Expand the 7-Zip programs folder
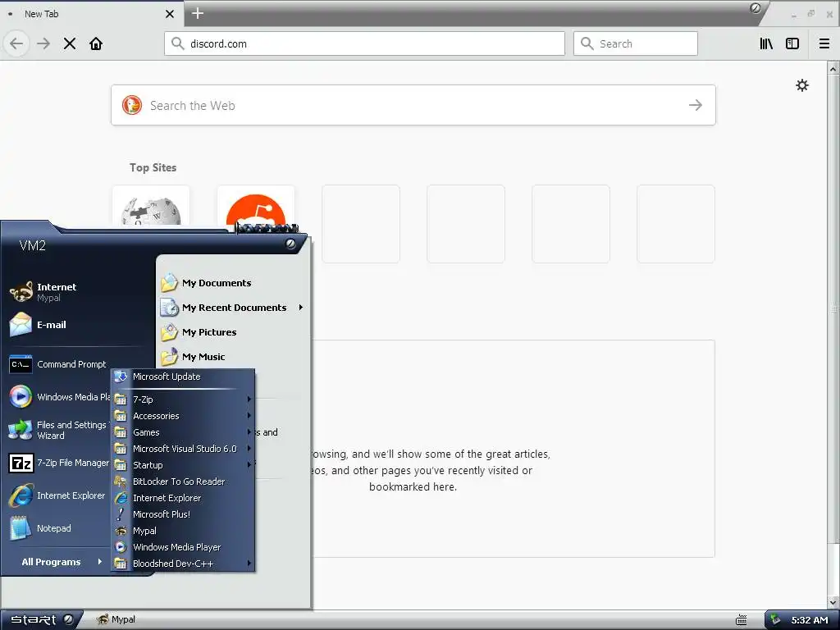840x630 pixels. tap(183, 399)
